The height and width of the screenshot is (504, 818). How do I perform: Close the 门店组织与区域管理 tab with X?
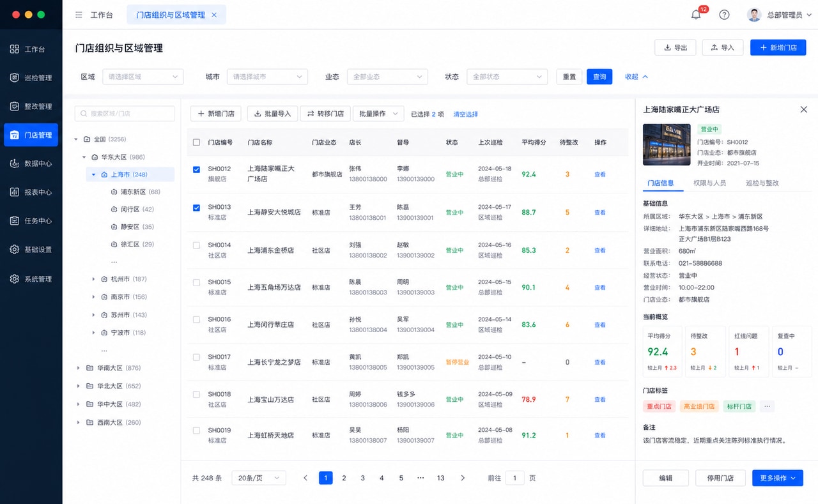(214, 15)
